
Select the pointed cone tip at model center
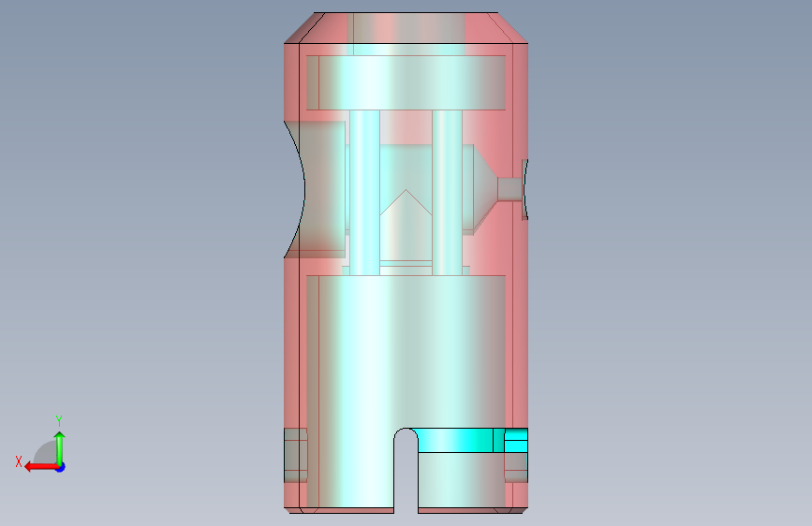(x=406, y=202)
